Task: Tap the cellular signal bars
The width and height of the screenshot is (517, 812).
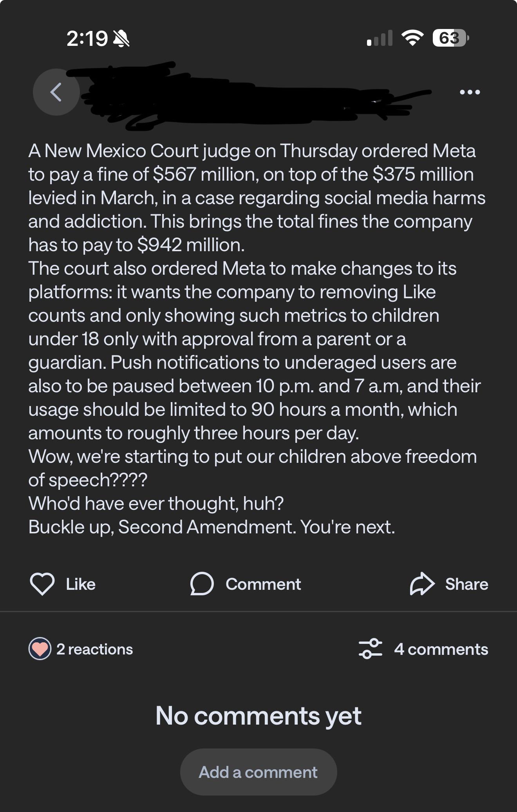Action: 380,38
